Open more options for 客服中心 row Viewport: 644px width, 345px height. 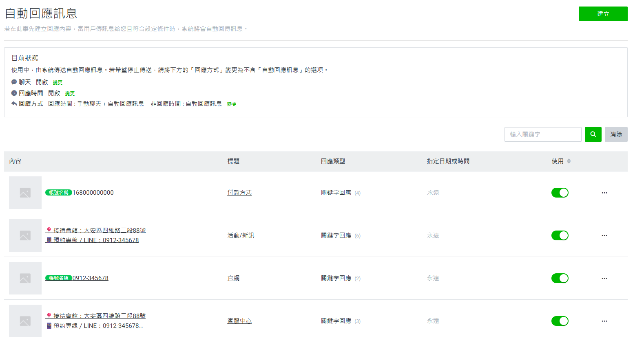[604, 321]
